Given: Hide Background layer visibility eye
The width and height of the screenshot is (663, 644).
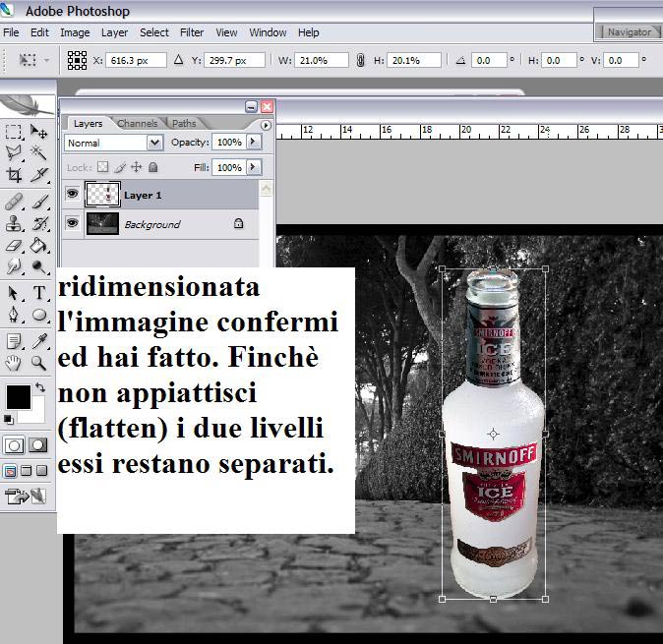Looking at the screenshot, I should (x=73, y=222).
